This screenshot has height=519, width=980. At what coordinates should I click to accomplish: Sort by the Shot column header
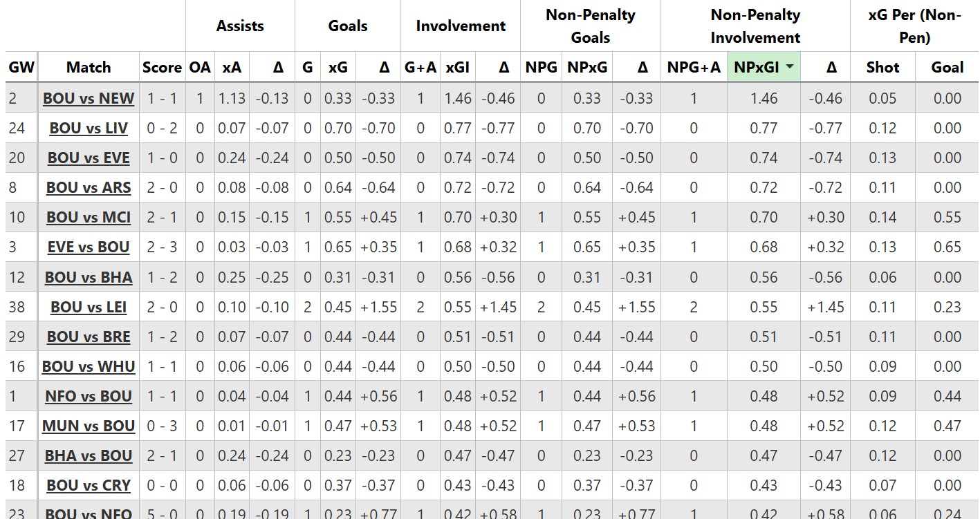tap(882, 67)
